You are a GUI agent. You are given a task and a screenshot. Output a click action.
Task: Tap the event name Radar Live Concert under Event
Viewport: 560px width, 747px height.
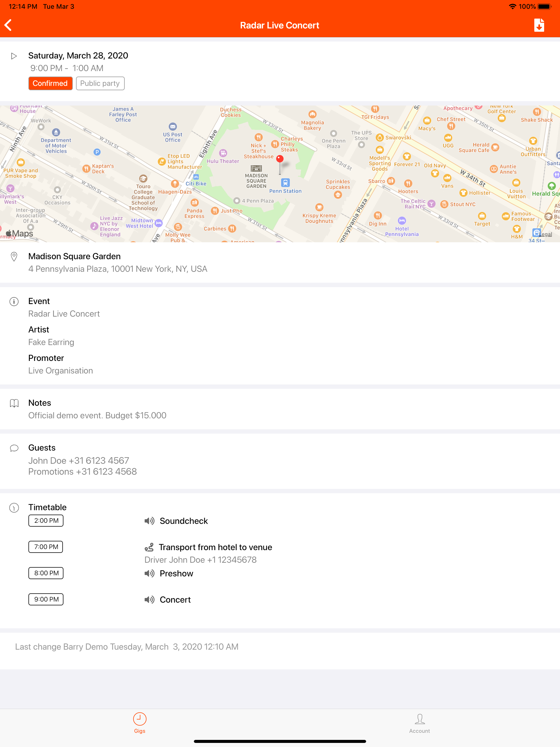pyautogui.click(x=64, y=314)
